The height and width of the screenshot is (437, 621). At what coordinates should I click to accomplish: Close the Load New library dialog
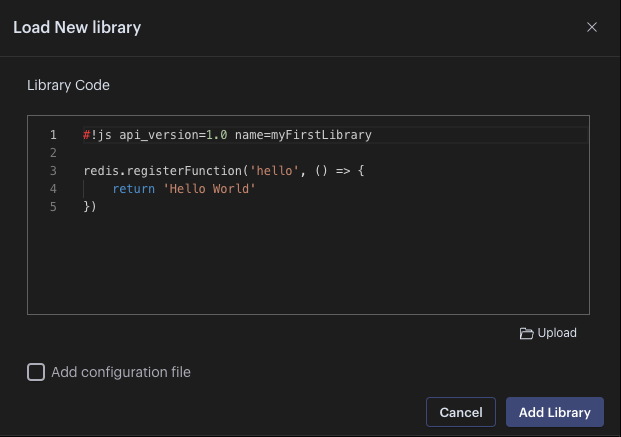(592, 28)
